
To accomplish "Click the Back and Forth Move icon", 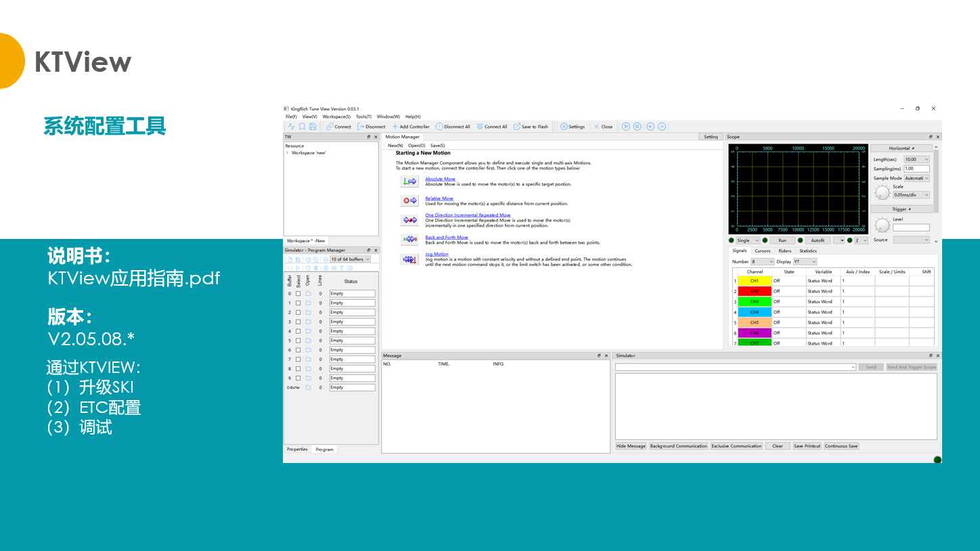I will pos(409,239).
